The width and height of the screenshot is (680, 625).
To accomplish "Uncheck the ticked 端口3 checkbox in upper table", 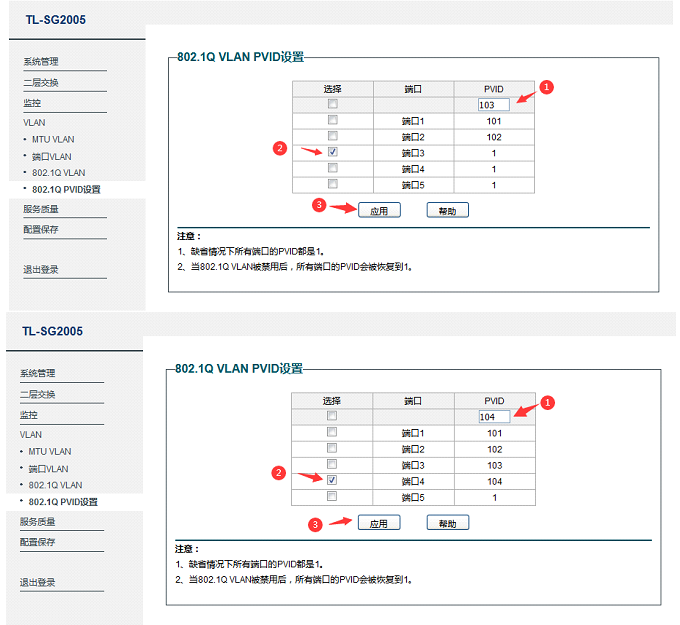I will [x=333, y=152].
